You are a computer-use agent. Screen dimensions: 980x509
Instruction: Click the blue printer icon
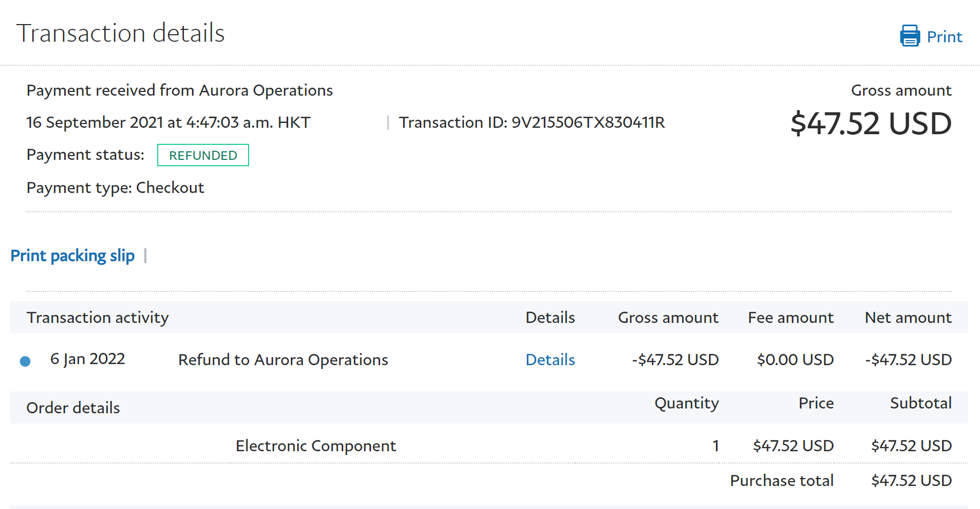[909, 36]
